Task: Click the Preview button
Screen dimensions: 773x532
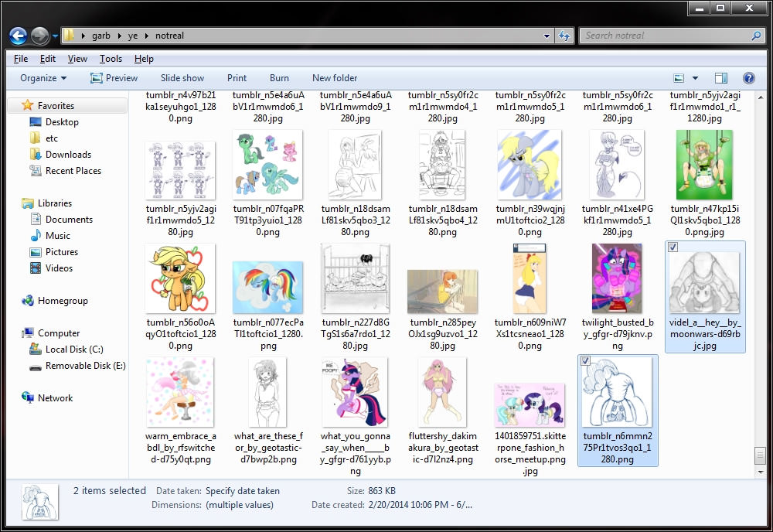Action: tap(114, 78)
